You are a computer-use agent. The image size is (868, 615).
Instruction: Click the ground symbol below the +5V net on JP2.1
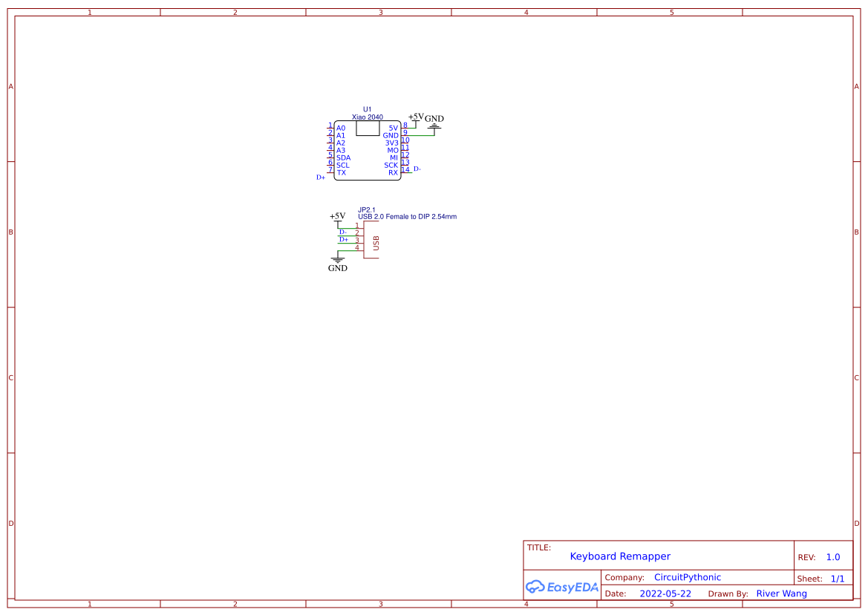click(x=338, y=260)
